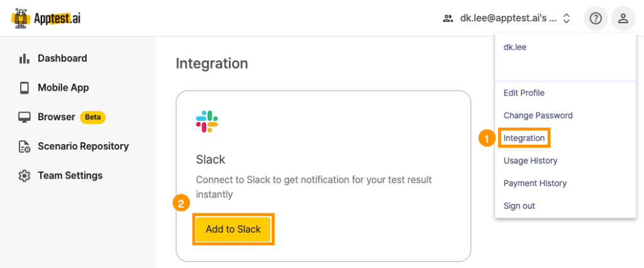Click the Mobile App phone icon
The height and width of the screenshot is (268, 644).
25,88
